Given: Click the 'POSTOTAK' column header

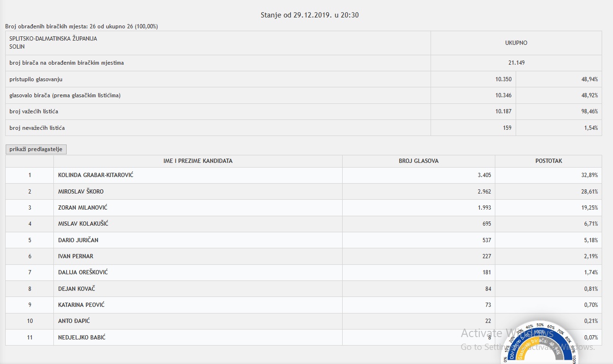Looking at the screenshot, I should tap(548, 161).
